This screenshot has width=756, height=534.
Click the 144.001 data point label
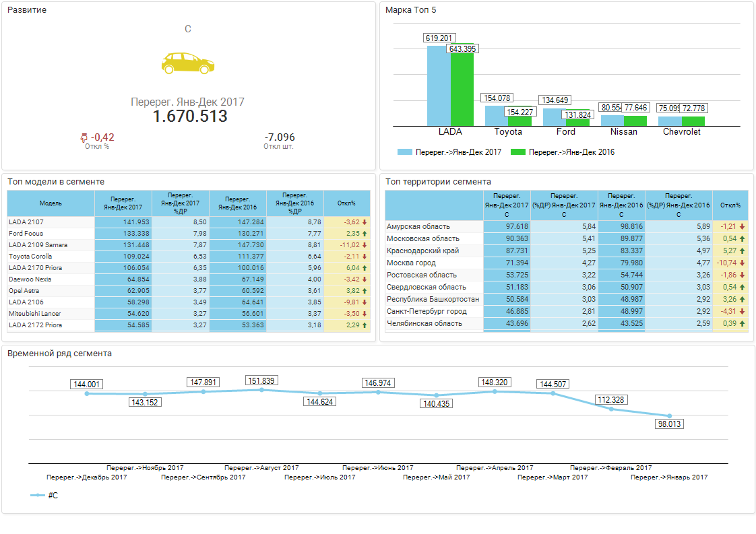click(x=87, y=385)
